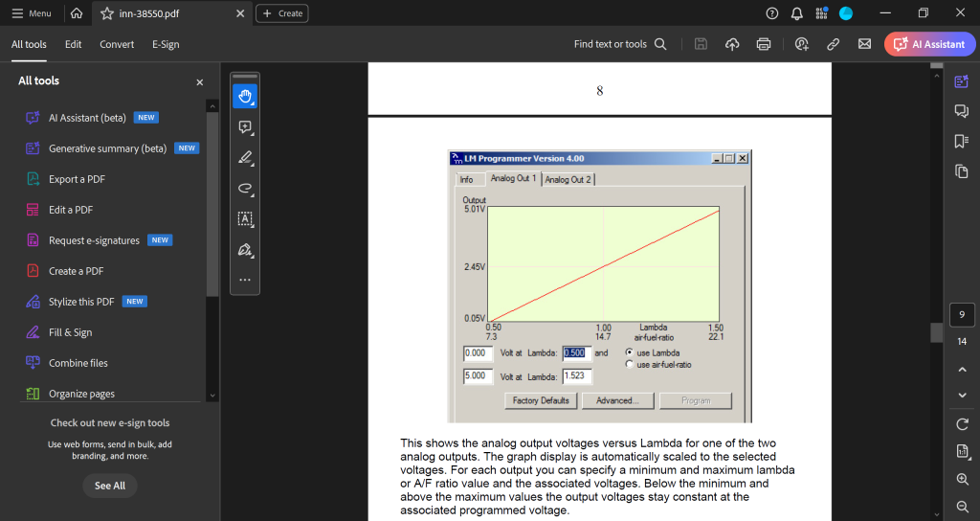Switch to the All tools menu tab

click(x=29, y=44)
